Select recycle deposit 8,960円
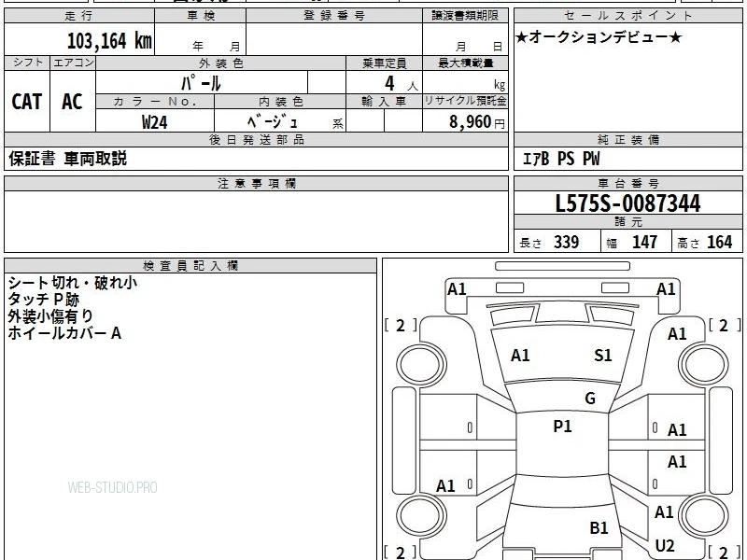Image resolution: width=747 pixels, height=560 pixels. tap(477, 122)
